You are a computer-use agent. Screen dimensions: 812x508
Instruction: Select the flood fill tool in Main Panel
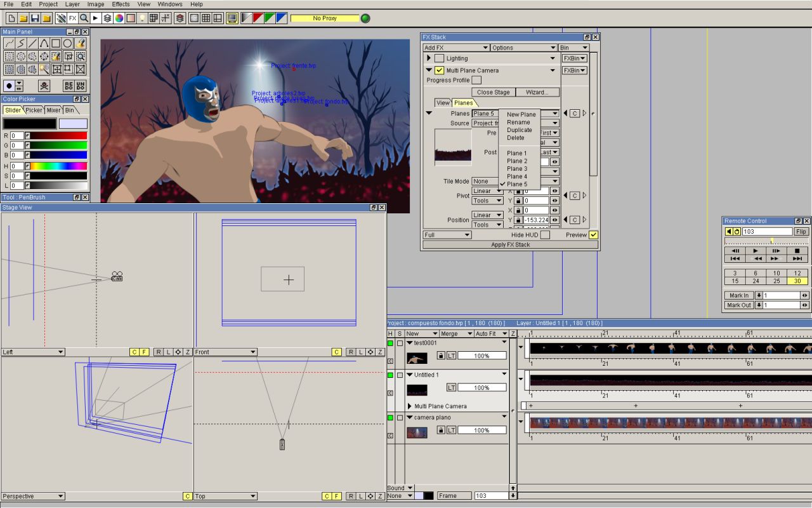coord(80,43)
